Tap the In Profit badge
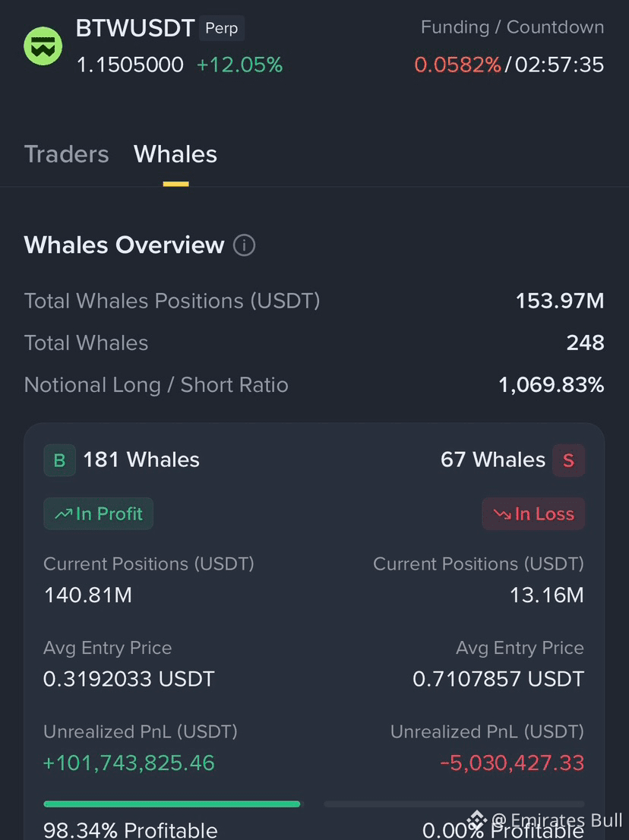The height and width of the screenshot is (840, 629). click(99, 513)
